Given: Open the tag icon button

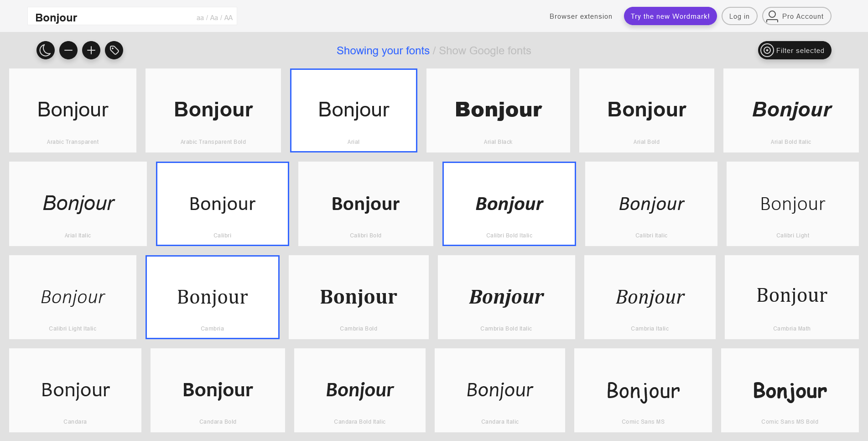Looking at the screenshot, I should click(114, 50).
